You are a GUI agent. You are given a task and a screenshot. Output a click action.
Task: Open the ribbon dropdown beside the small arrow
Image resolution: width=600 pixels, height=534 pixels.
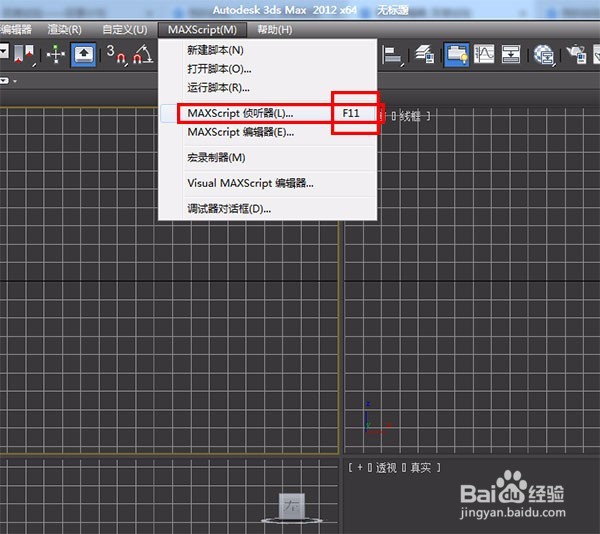coord(4,81)
